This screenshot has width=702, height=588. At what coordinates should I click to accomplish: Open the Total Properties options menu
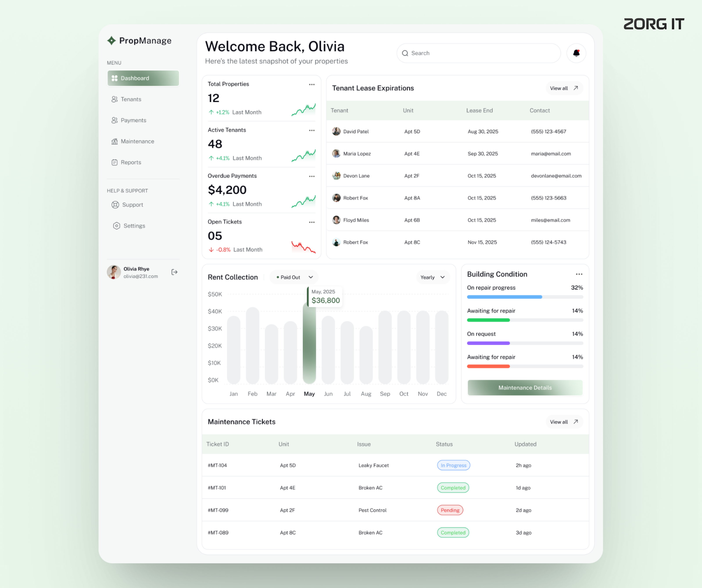pyautogui.click(x=312, y=84)
